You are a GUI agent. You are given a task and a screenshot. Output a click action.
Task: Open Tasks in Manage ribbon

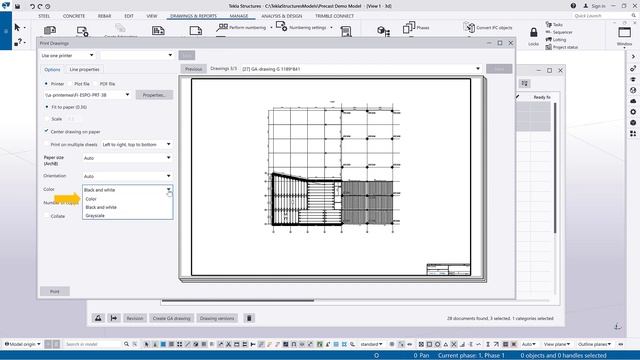tap(554, 24)
